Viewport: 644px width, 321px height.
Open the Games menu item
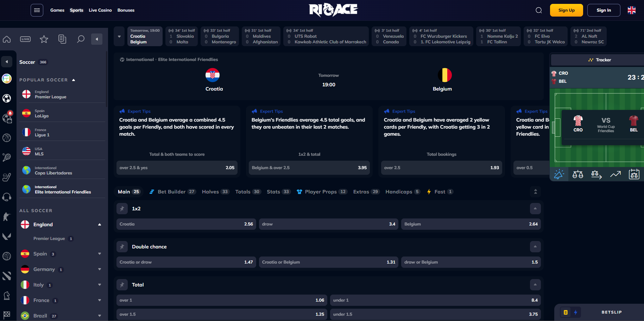pyautogui.click(x=57, y=10)
